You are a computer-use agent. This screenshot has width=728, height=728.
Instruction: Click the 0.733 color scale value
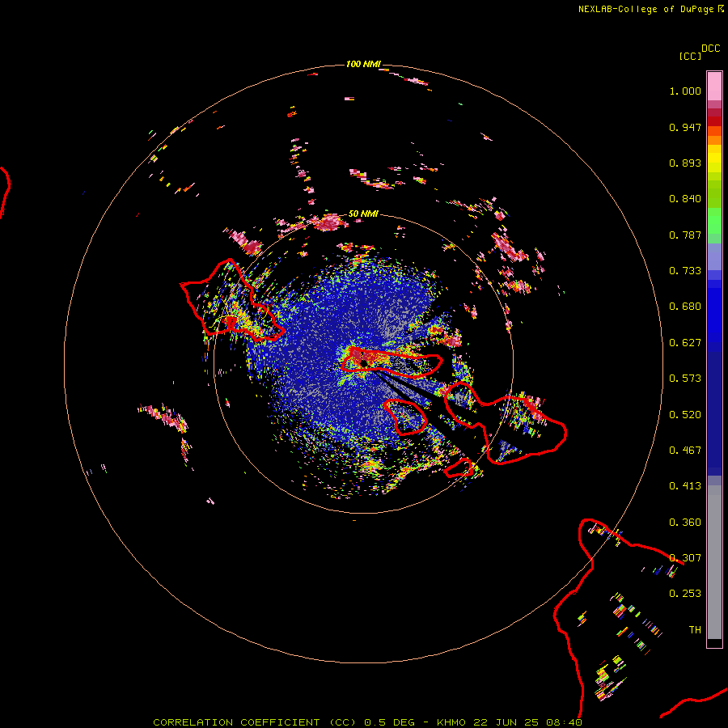[685, 271]
